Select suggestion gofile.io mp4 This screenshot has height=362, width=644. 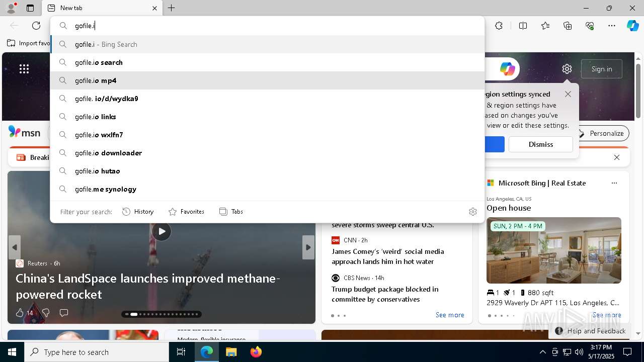268,80
